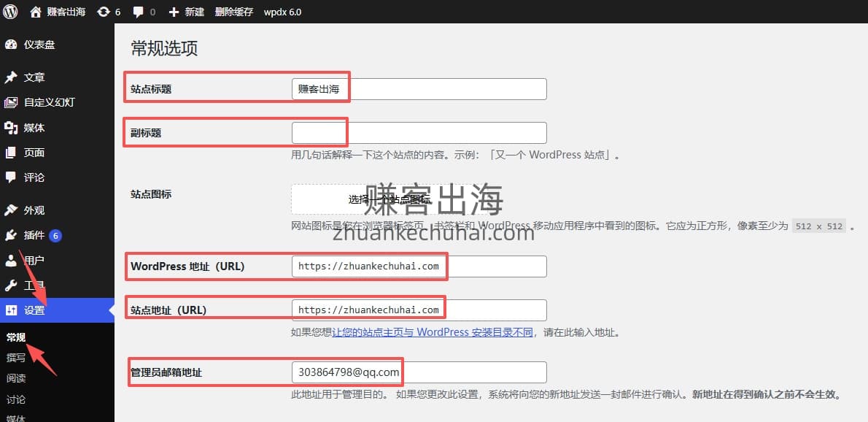Screen dimensions: 868x422
Task: Click the 管理员邮箱地址 email field
Action: click(419, 372)
